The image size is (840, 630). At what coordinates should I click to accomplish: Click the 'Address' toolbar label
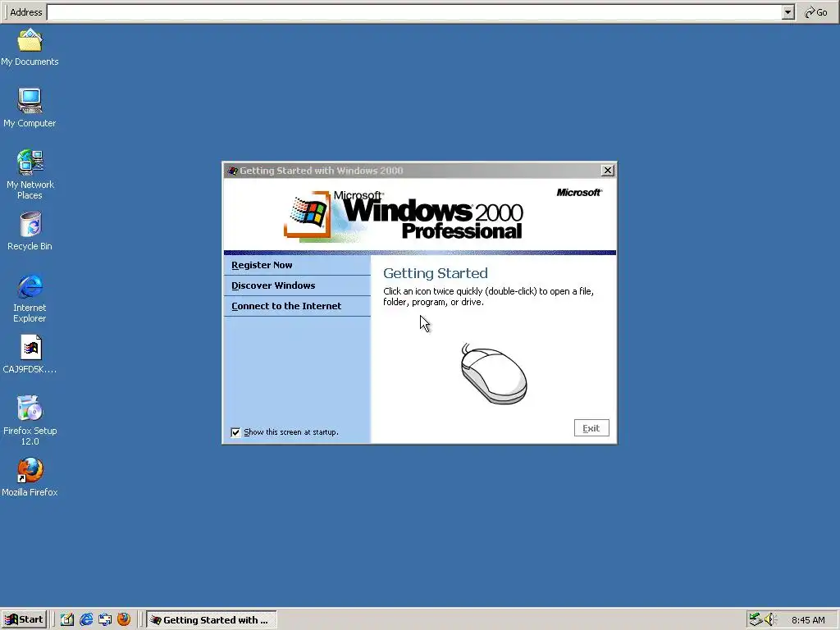click(25, 12)
